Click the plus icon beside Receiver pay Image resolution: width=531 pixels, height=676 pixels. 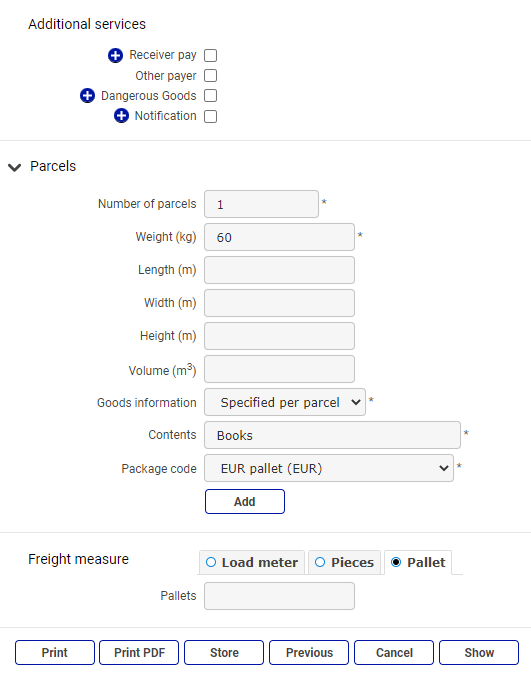(115, 55)
